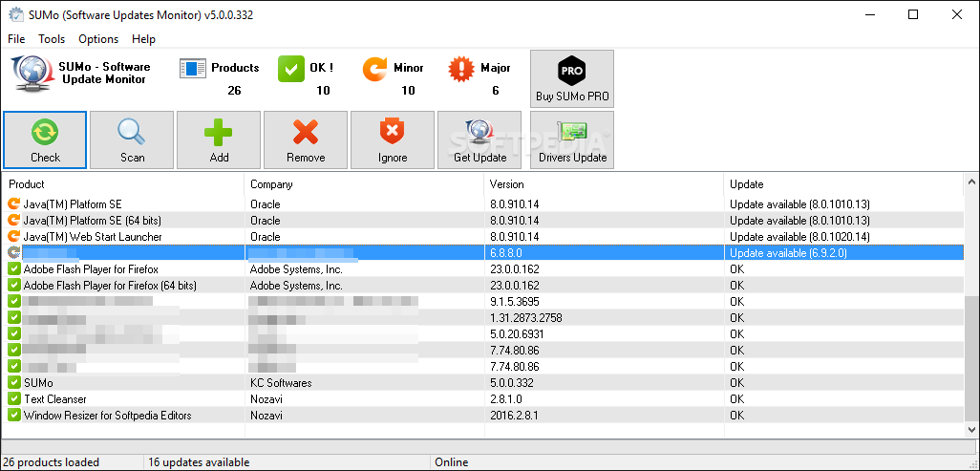
Task: Add a product with the green plus
Action: (219, 140)
